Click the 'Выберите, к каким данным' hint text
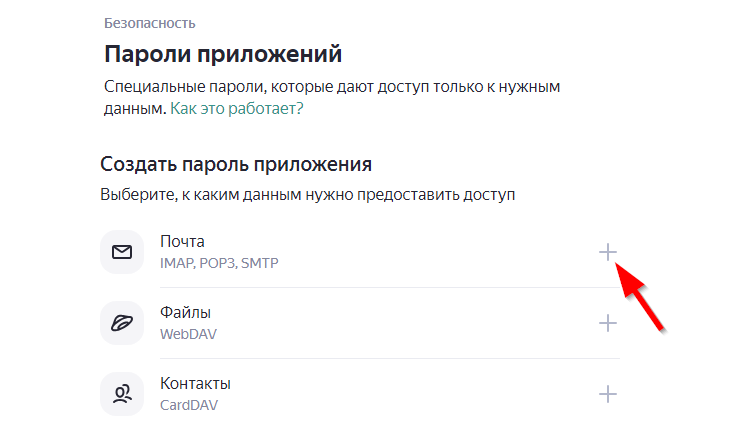 (x=307, y=194)
